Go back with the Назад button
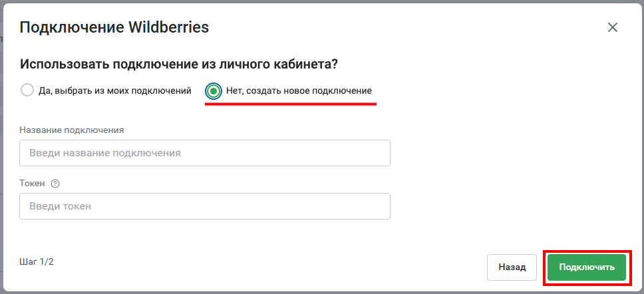This screenshot has height=294, width=644. [x=512, y=267]
